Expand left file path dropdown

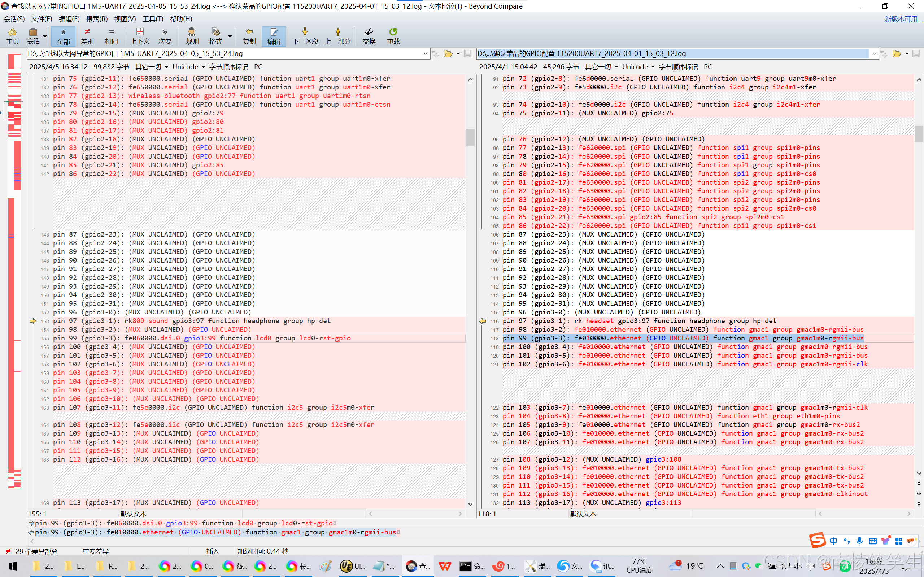click(425, 54)
